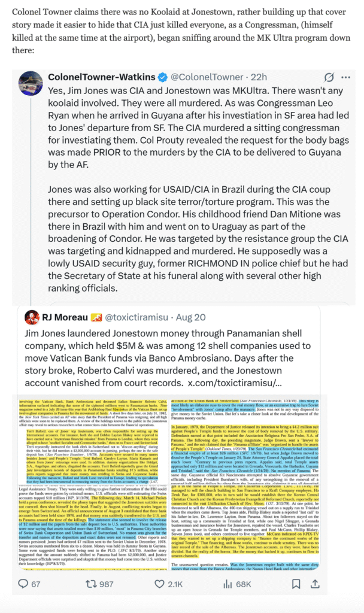Open the Grok explain icon
The width and height of the screenshot is (364, 613).
click(x=329, y=77)
